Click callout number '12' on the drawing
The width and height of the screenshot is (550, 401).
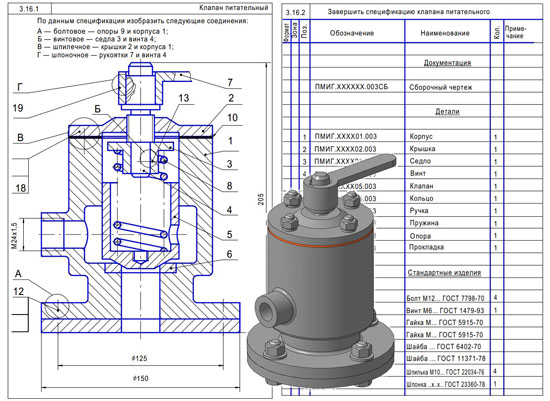pos(18,291)
